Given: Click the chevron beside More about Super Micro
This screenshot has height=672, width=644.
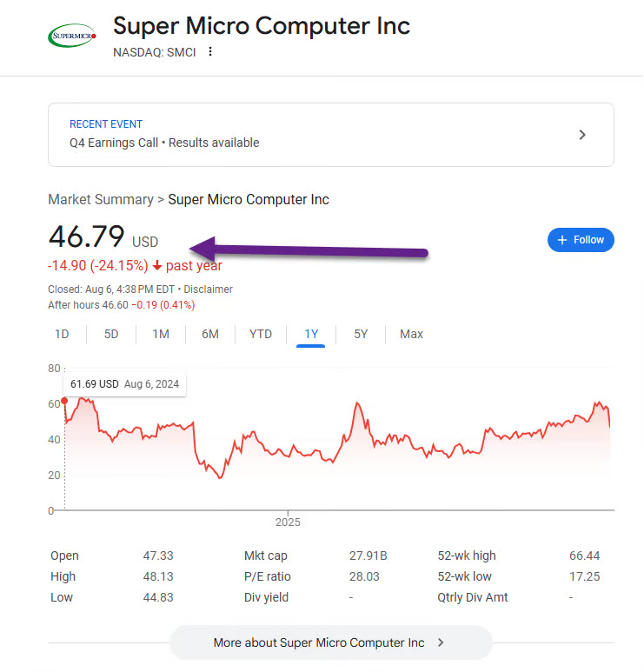Looking at the screenshot, I should (441, 642).
